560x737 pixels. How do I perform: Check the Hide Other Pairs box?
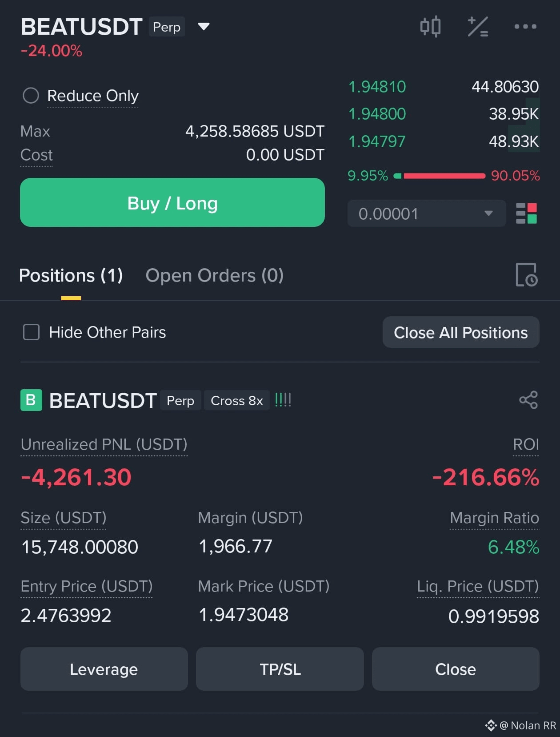click(x=31, y=332)
